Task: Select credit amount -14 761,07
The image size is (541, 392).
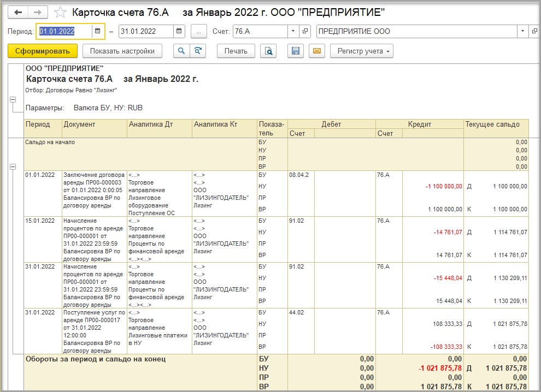Action: tap(448, 233)
